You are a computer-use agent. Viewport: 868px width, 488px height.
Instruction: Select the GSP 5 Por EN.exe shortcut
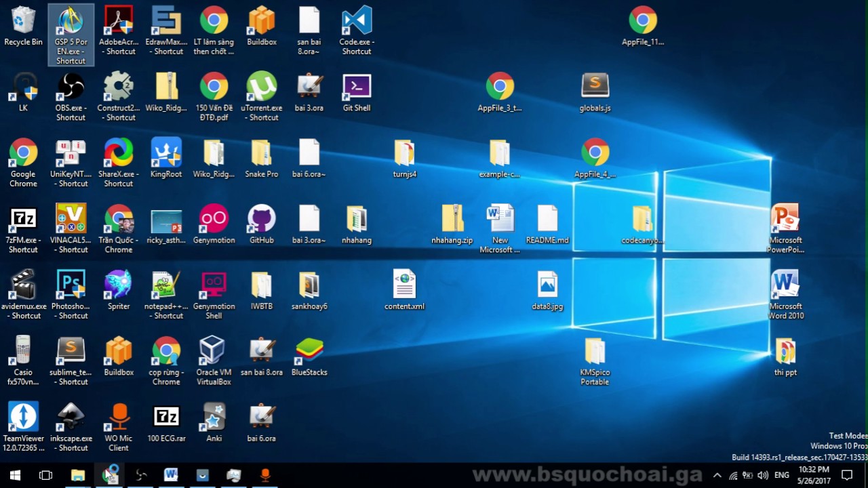point(71,35)
